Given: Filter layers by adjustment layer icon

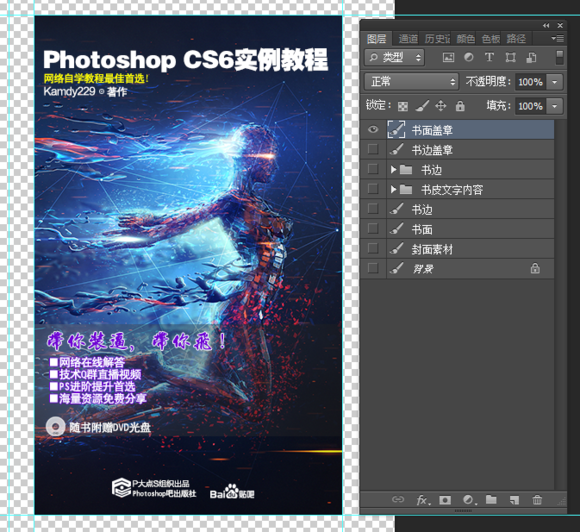Looking at the screenshot, I should click(x=469, y=57).
